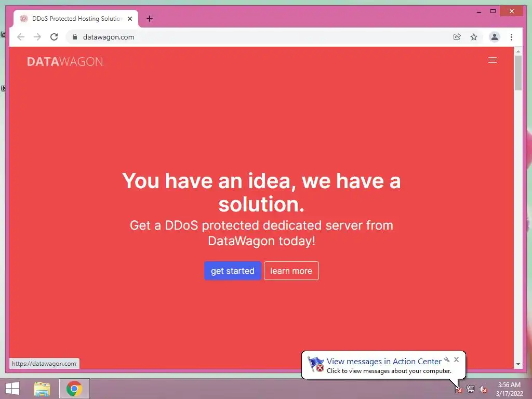Click the browser back arrow
The height and width of the screenshot is (399, 532).
(21, 37)
